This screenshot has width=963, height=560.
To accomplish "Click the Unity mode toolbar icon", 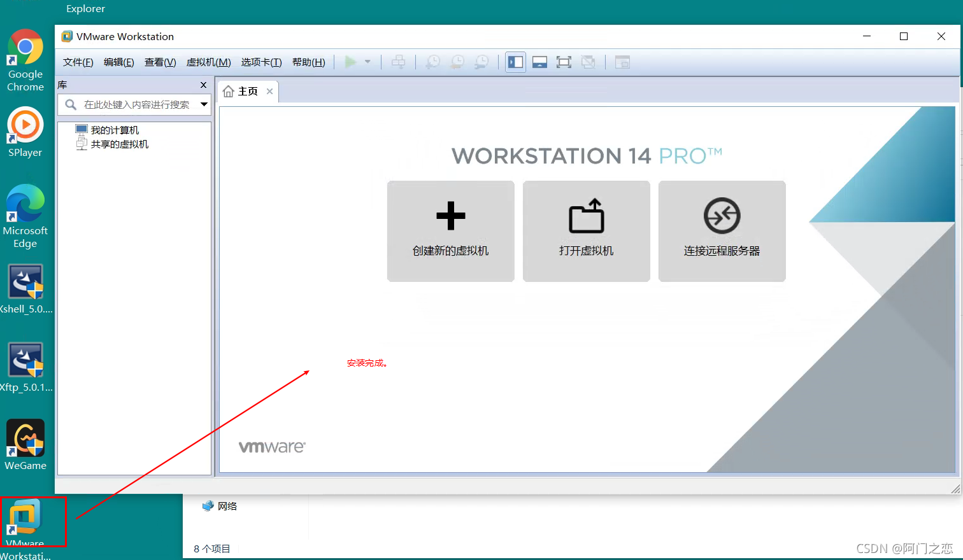I will pos(588,62).
